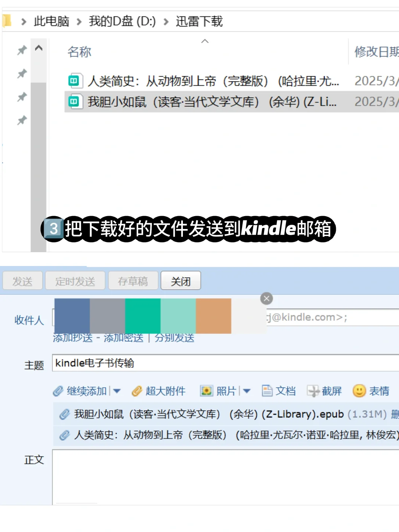This screenshot has height=532, width=399.
Task: Click the 此电脑 breadcrumb in the address bar
Action: point(51,21)
